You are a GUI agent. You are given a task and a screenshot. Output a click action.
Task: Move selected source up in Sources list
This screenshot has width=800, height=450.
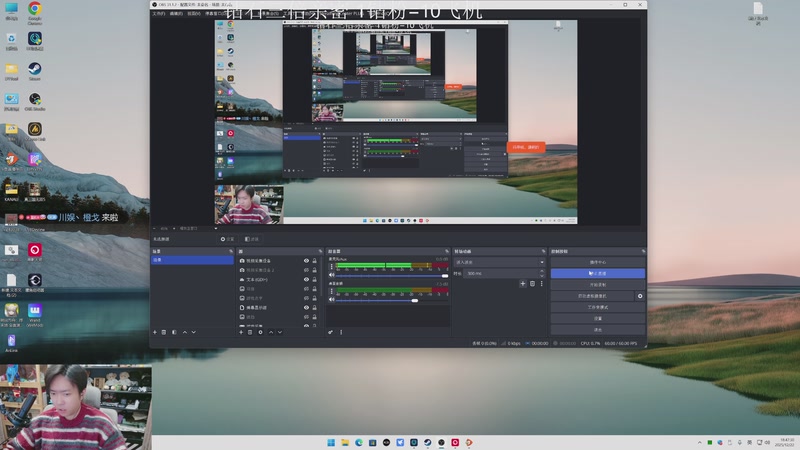[x=271, y=332]
